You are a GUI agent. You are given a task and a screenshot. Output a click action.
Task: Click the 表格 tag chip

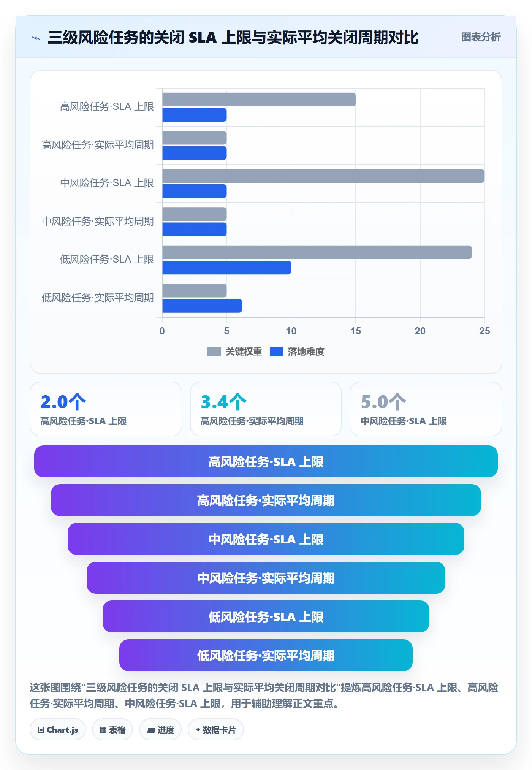point(112,730)
